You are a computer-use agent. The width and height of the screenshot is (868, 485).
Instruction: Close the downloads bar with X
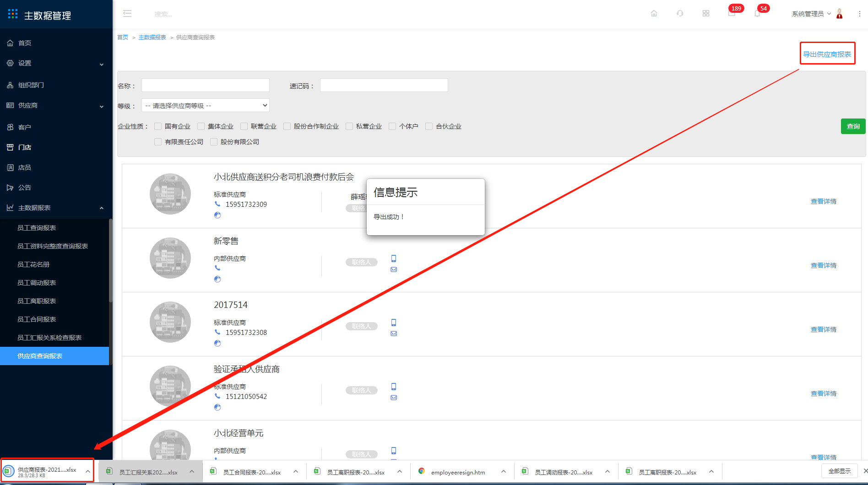tap(865, 471)
